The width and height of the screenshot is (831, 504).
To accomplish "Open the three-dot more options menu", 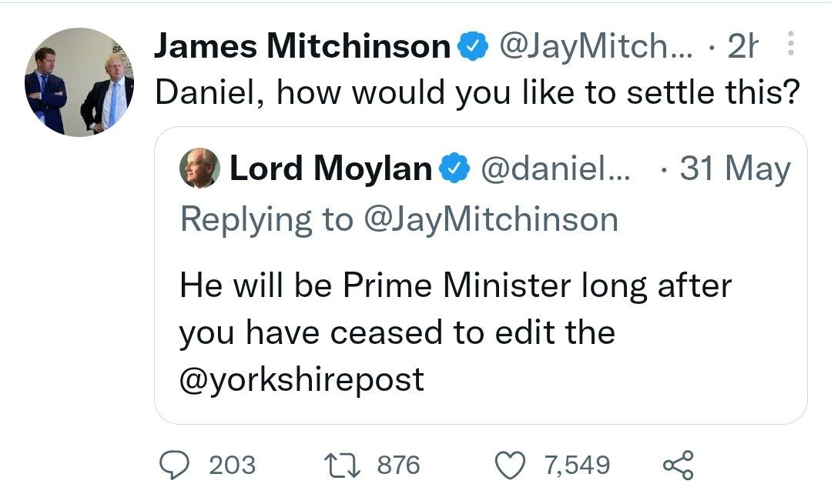I will tap(788, 45).
